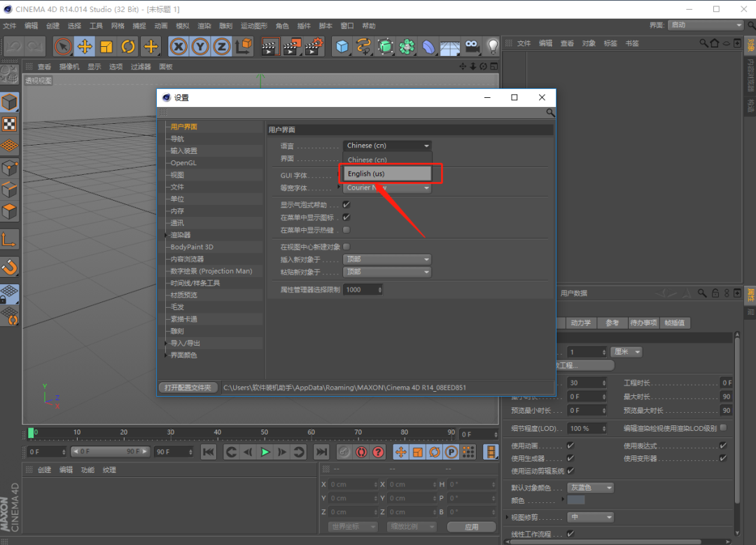Switch to the 参考 tab in attributes

pyautogui.click(x=612, y=323)
